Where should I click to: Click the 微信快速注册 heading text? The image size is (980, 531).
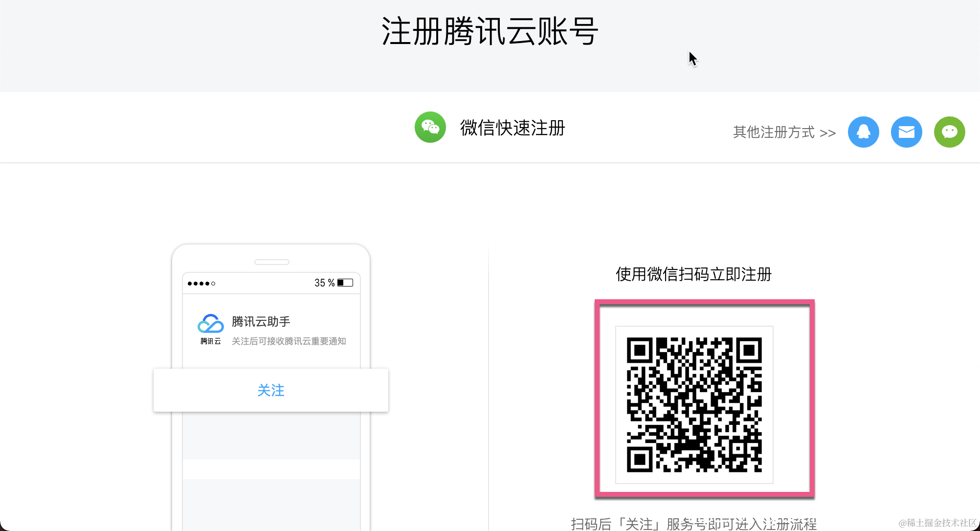click(512, 128)
